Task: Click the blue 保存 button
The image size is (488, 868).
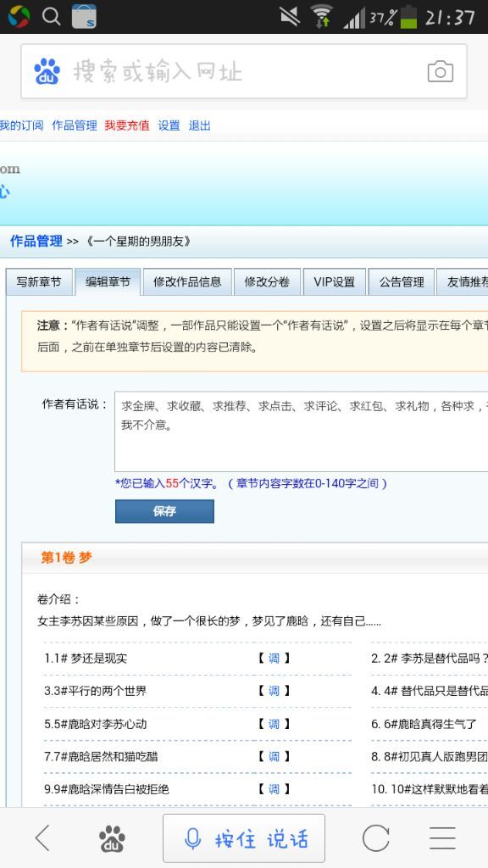Action: coord(164,511)
